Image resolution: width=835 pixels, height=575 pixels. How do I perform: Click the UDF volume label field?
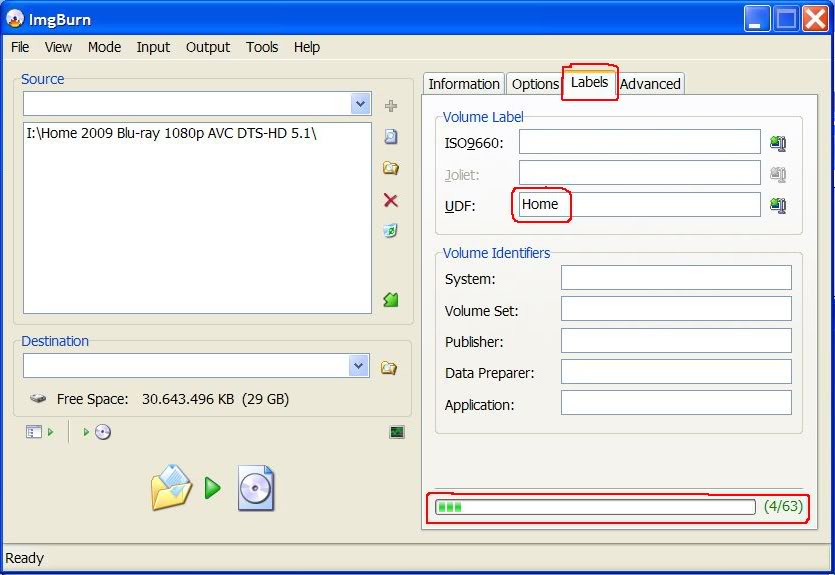[x=640, y=205]
